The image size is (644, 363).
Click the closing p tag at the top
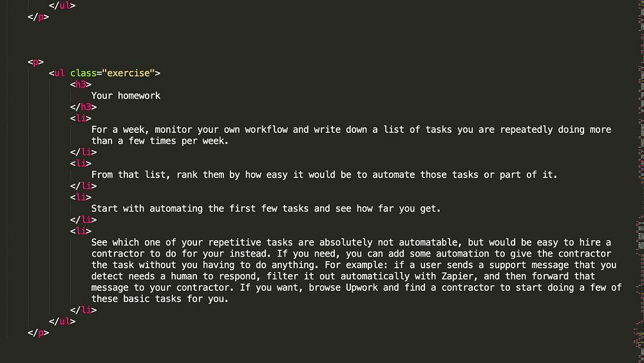coord(38,17)
